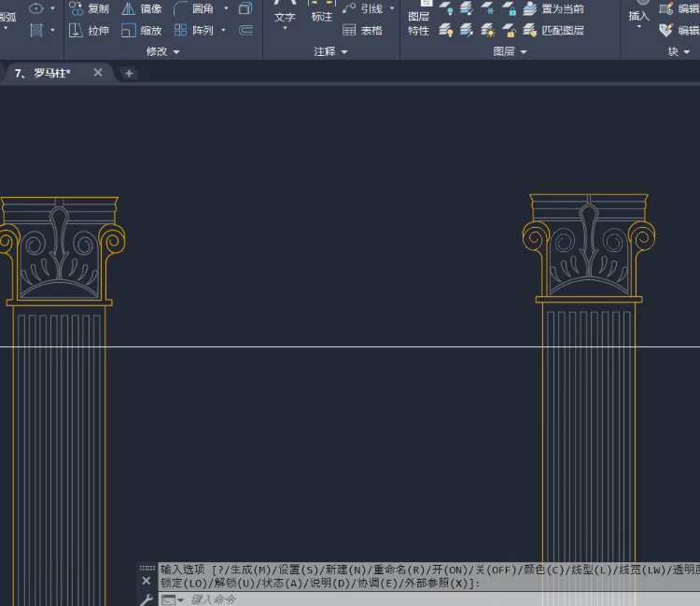Click 置为当前 Make Current layer

[553, 8]
